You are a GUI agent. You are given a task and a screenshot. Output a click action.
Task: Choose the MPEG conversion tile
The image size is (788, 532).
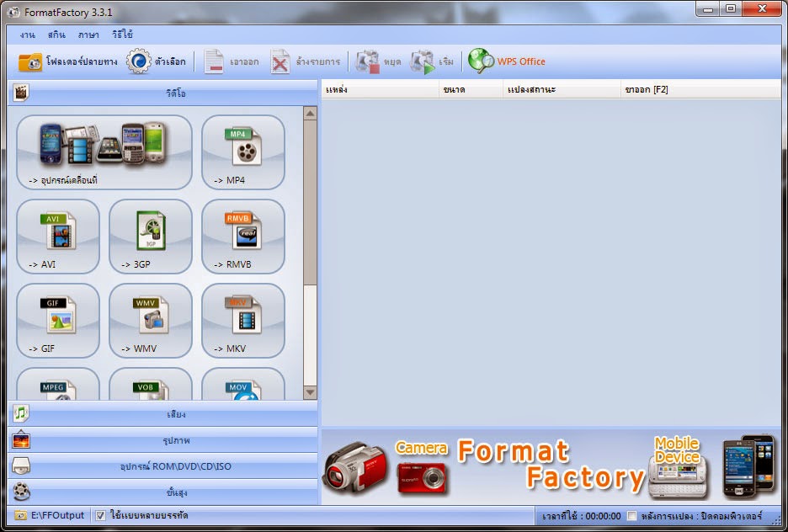(x=58, y=385)
